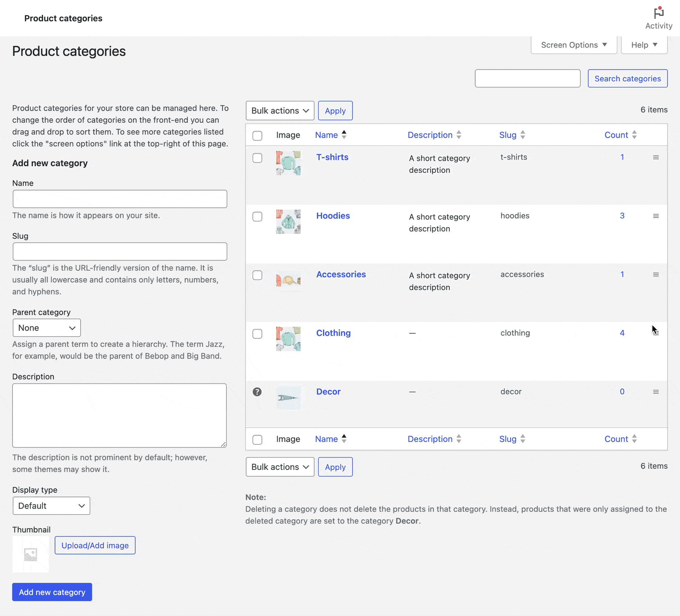Select all categories via the header checkbox
Image resolution: width=680 pixels, height=616 pixels.
(257, 135)
